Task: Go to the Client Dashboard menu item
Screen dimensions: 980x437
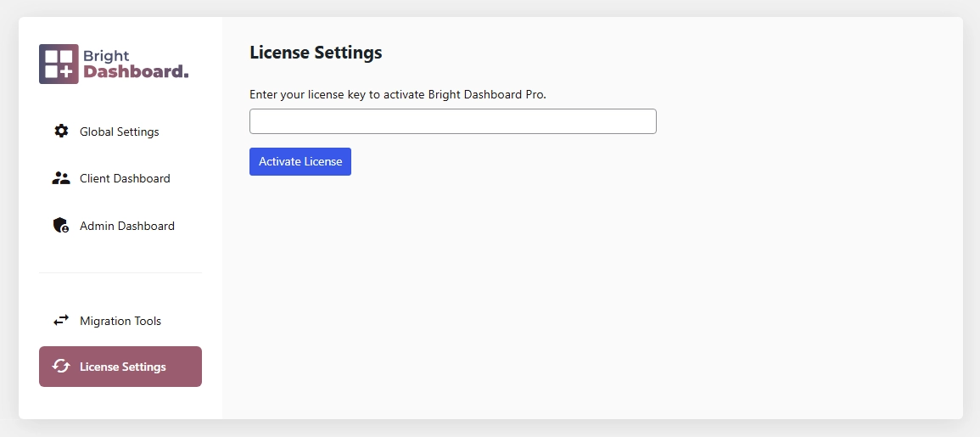Action: tap(125, 178)
